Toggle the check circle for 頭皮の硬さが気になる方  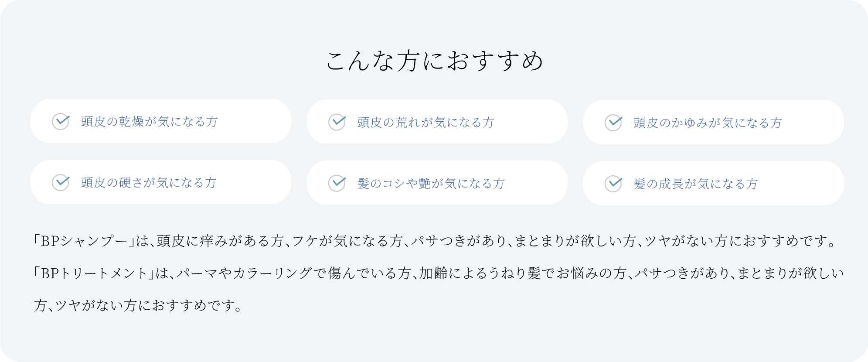(x=61, y=182)
